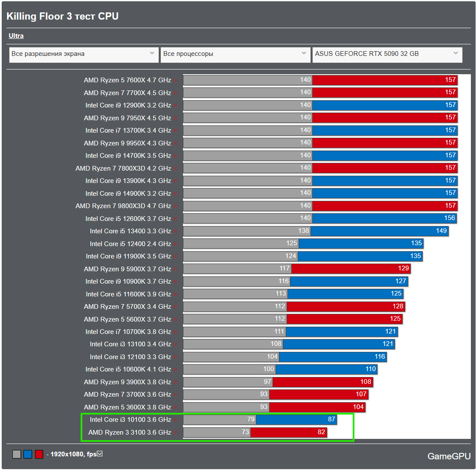This screenshot has height=470, width=476.
Task: Remove Intel Core i3 10100 row via red X
Action: pos(175,421)
